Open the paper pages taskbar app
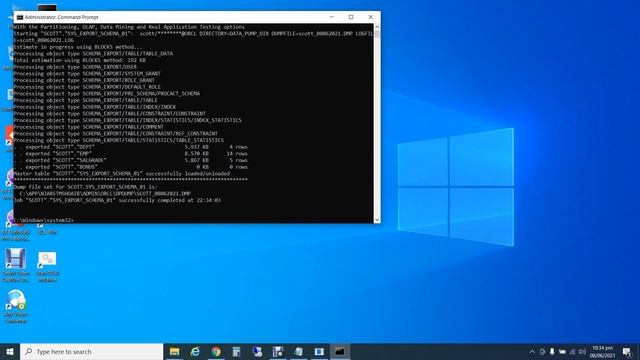The width and height of the screenshot is (640, 360). tap(298, 351)
